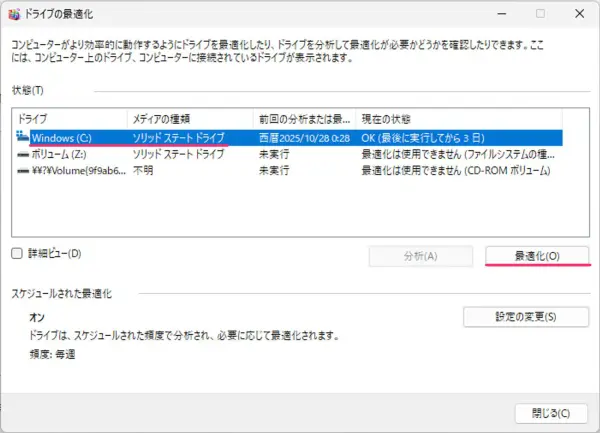600x433 pixels.
Task: Click the 前回の分析 column header
Action: coord(304,119)
